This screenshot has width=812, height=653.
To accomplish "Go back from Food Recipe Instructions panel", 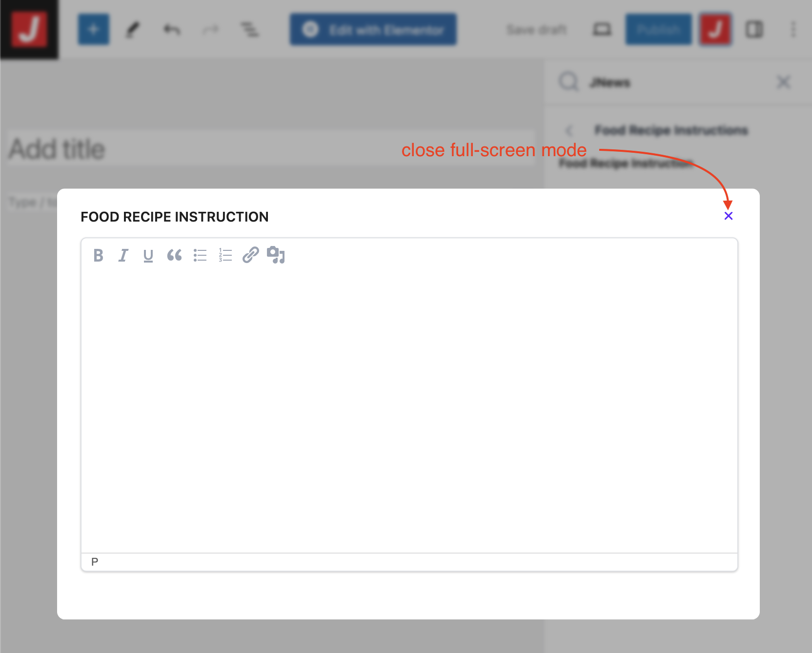I will (569, 130).
